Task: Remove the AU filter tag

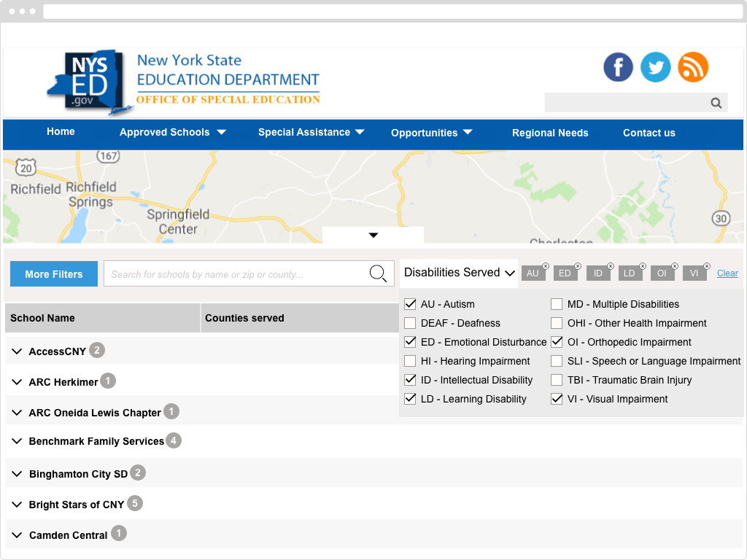Action: pos(546,266)
